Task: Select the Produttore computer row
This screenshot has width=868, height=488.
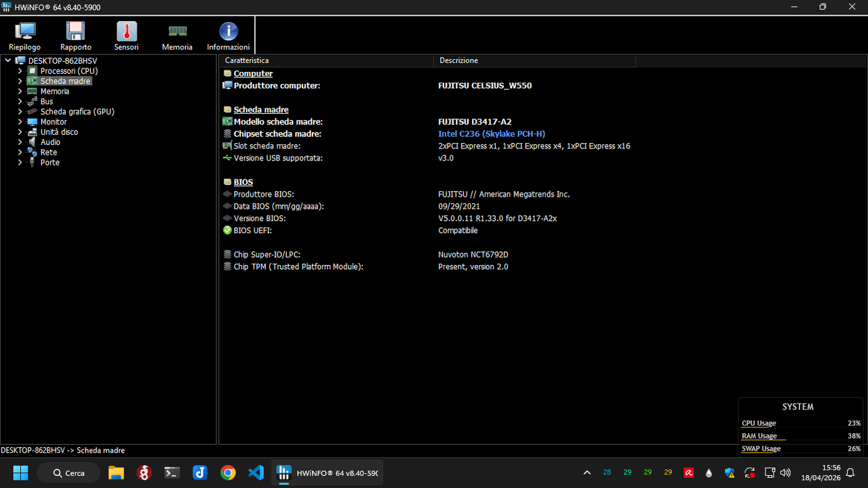Action: [428, 86]
